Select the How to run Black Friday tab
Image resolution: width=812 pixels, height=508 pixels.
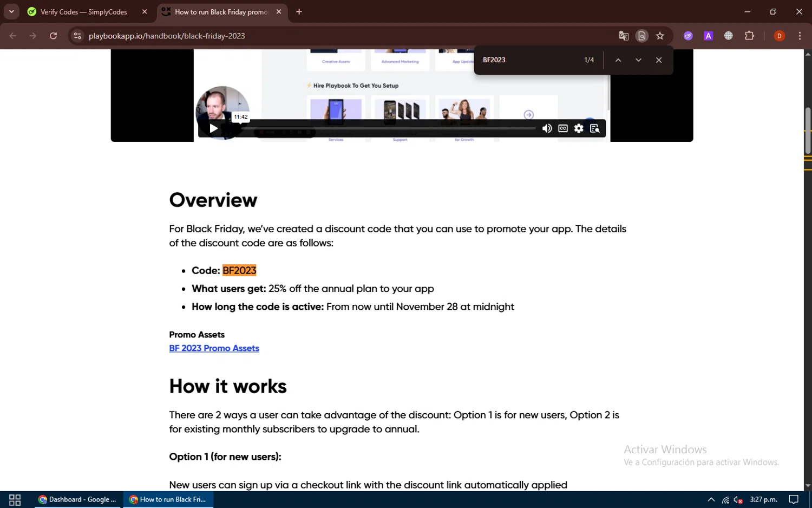[221, 12]
